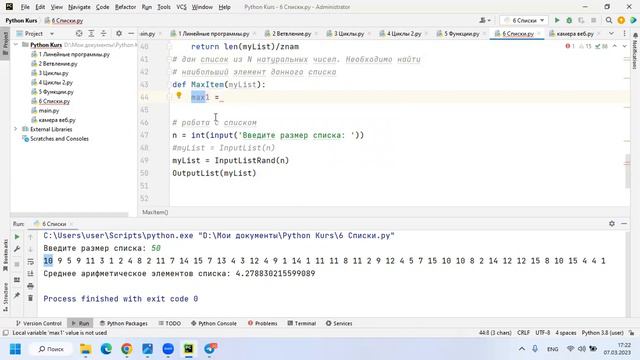The width and height of the screenshot is (640, 360).
Task: Open the Refactor menu
Action: (x=125, y=7)
